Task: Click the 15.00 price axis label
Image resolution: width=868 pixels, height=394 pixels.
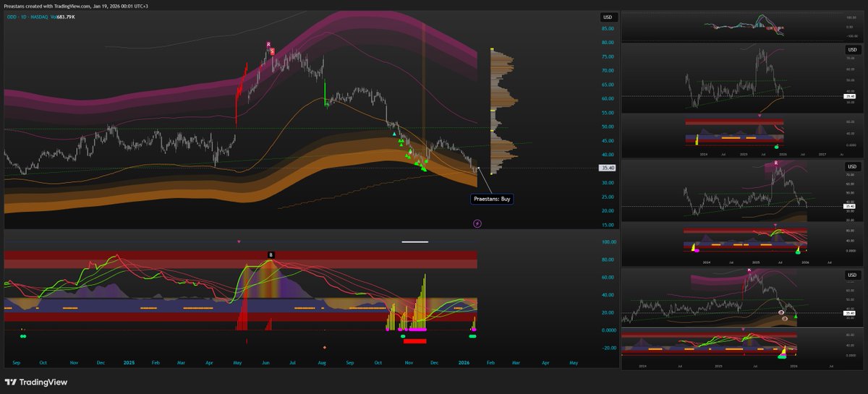Action: 608,225
